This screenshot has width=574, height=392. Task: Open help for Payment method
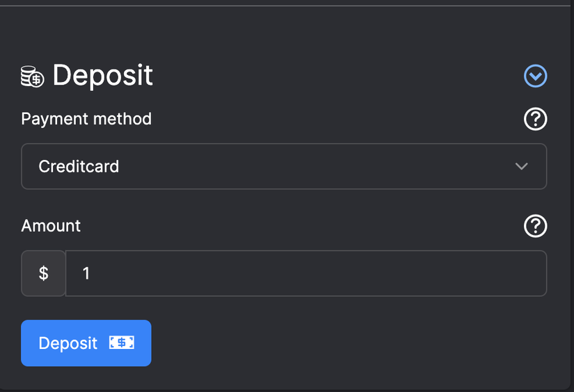click(535, 119)
